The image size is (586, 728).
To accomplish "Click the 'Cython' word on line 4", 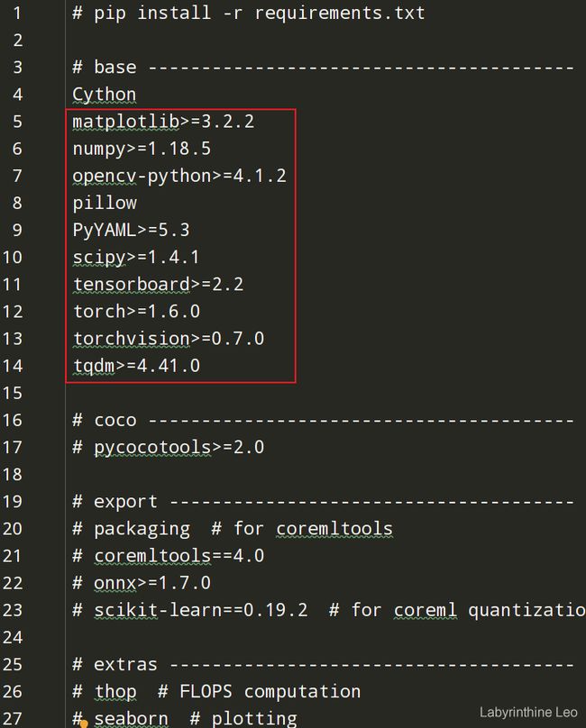I will [x=104, y=95].
